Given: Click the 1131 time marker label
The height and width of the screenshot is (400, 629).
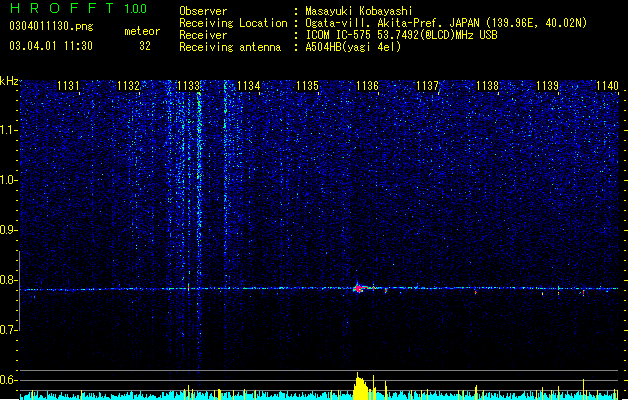Looking at the screenshot, I should (68, 86).
